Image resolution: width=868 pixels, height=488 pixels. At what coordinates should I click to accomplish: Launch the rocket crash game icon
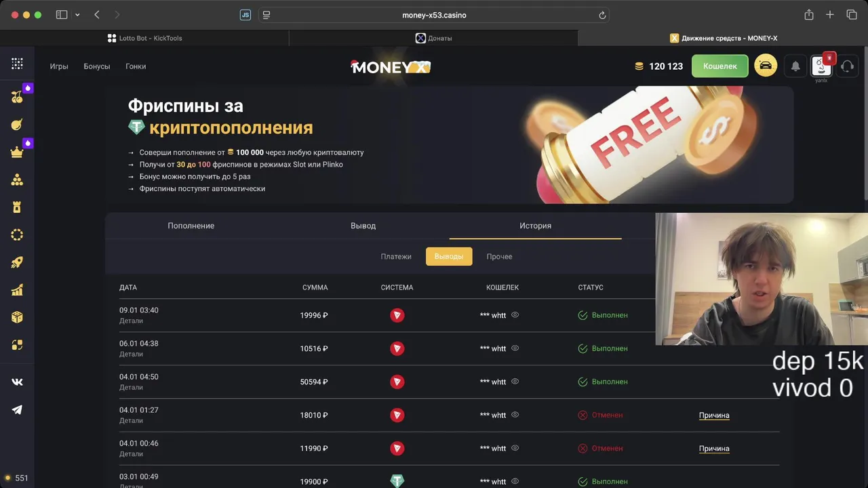[x=17, y=263]
